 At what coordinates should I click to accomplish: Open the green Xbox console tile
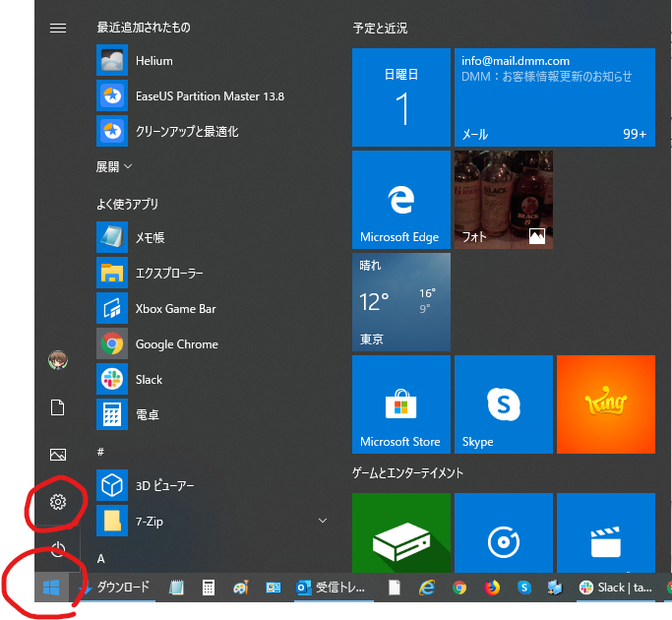click(x=401, y=533)
